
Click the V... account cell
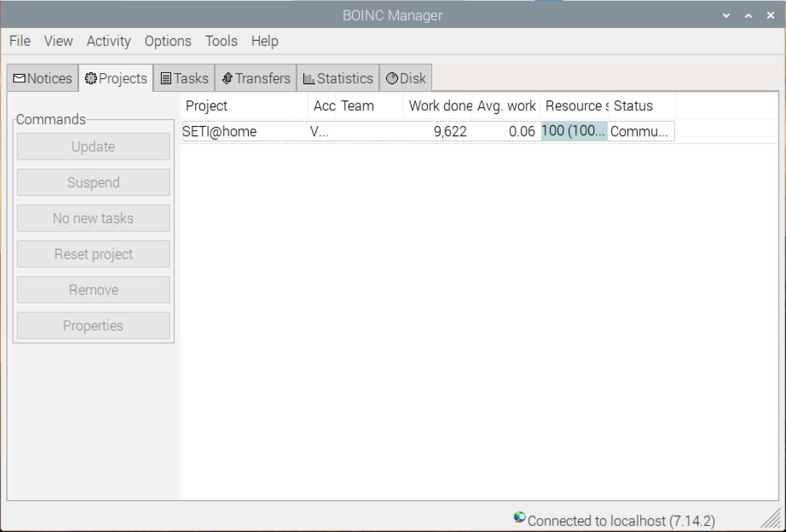point(319,132)
